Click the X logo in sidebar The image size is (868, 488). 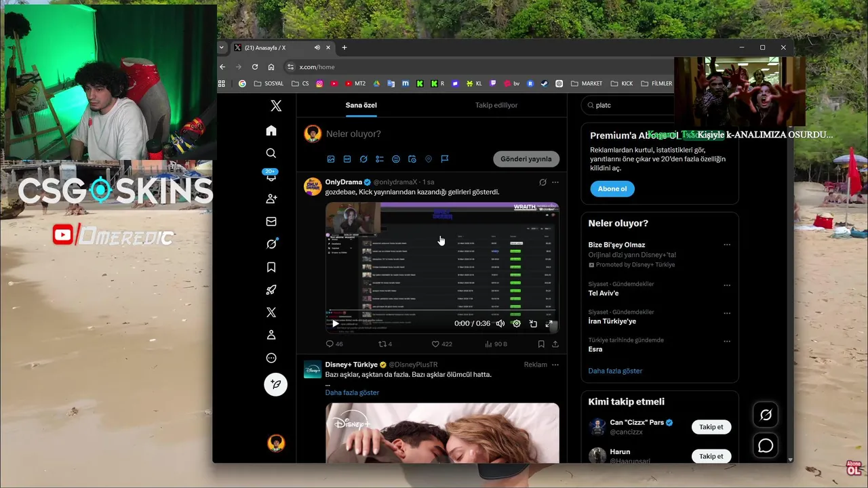(275, 106)
